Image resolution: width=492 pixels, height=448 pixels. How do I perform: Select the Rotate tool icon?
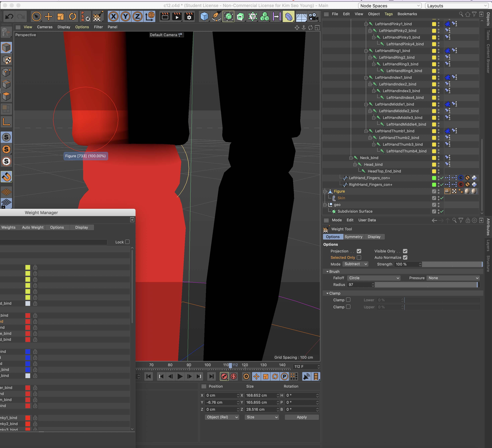[x=72, y=17]
